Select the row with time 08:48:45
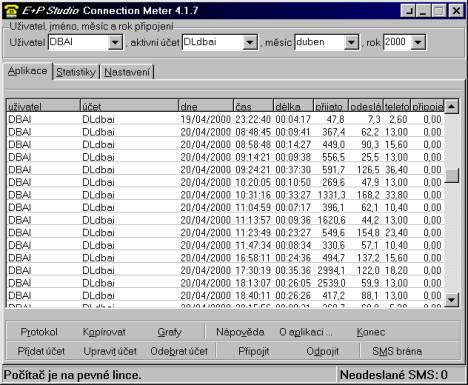Image resolution: width=468 pixels, height=385 pixels. pyautogui.click(x=225, y=132)
